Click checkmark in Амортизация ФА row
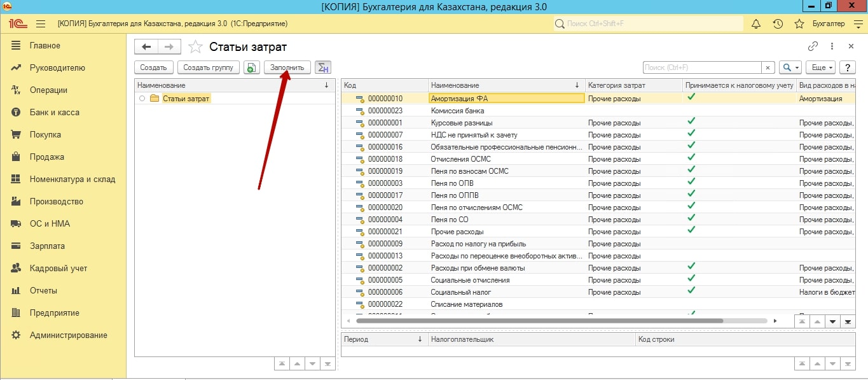868x380 pixels. [691, 98]
